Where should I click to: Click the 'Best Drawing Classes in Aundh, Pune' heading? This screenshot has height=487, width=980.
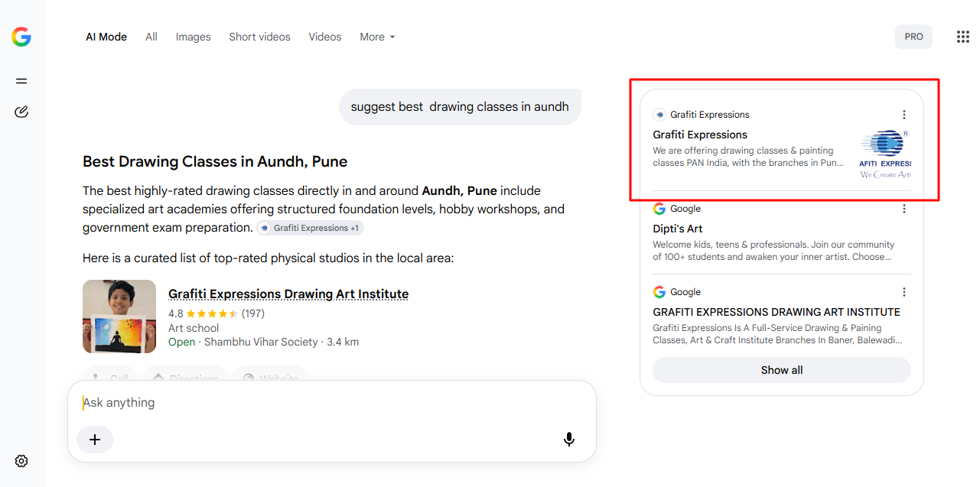pyautogui.click(x=215, y=162)
